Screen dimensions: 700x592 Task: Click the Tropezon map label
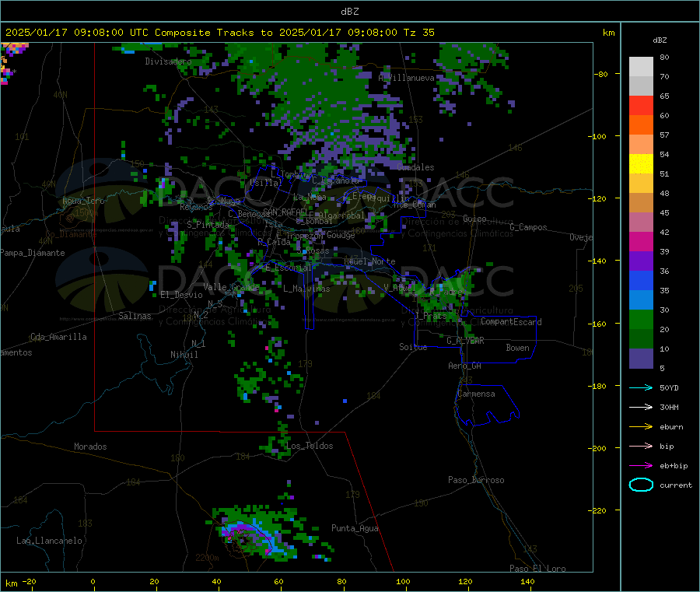(304, 235)
